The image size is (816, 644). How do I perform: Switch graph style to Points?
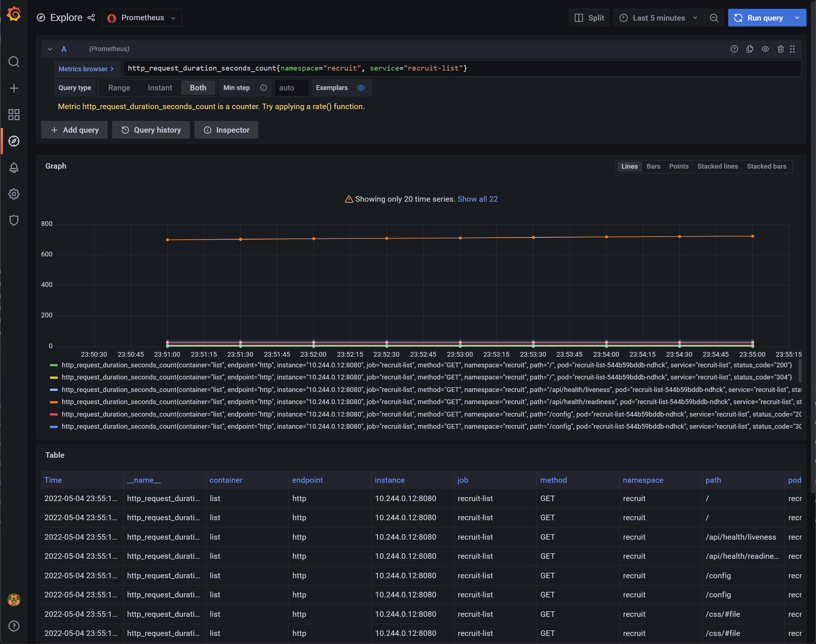(x=678, y=166)
